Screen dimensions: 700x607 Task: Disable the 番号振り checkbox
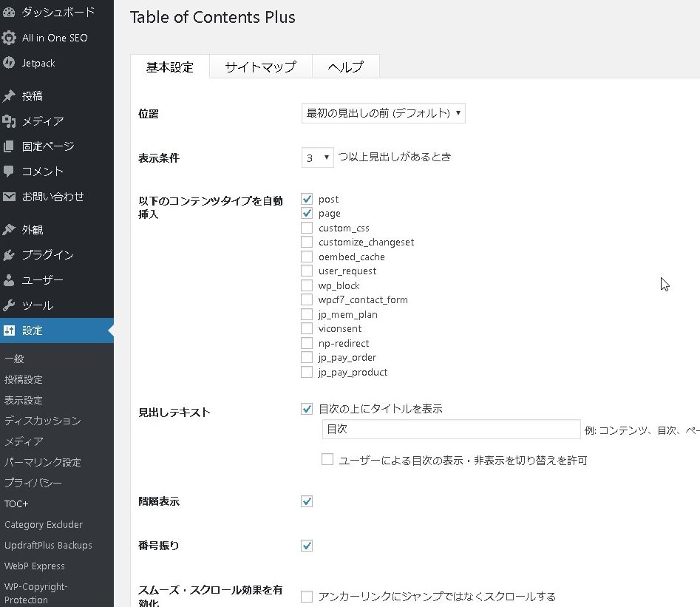click(x=307, y=546)
